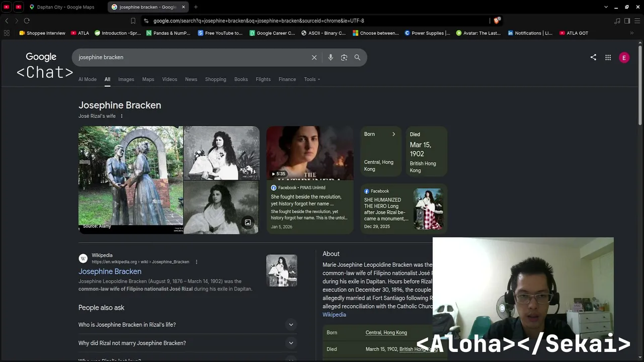Open the Google apps grid
644x362 pixels.
click(x=608, y=57)
